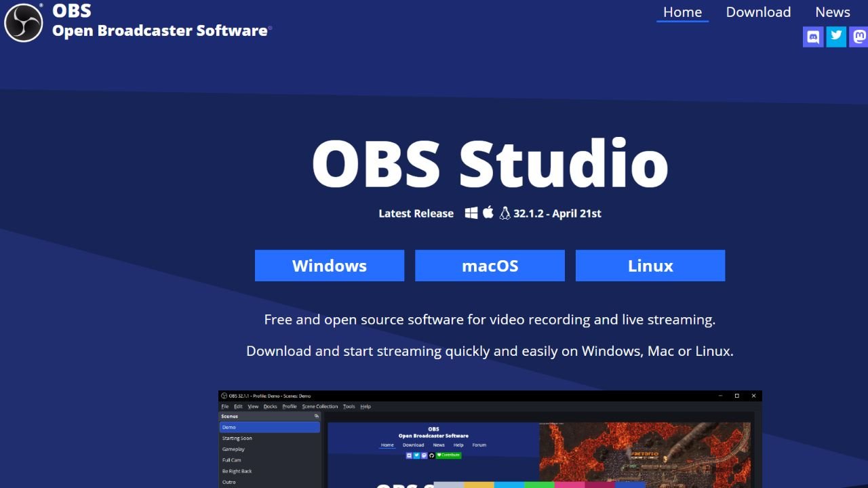
Task: Click the green Contribute button inside the demo preview
Action: [x=448, y=455]
